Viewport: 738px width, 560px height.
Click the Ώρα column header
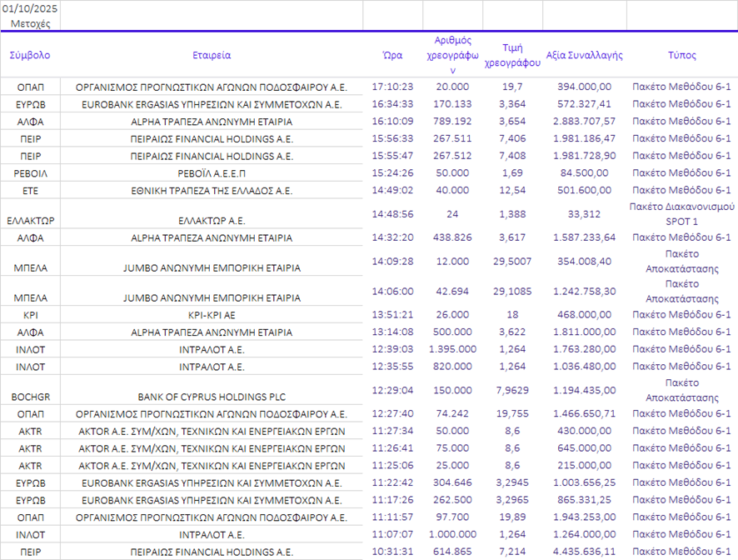click(392, 56)
